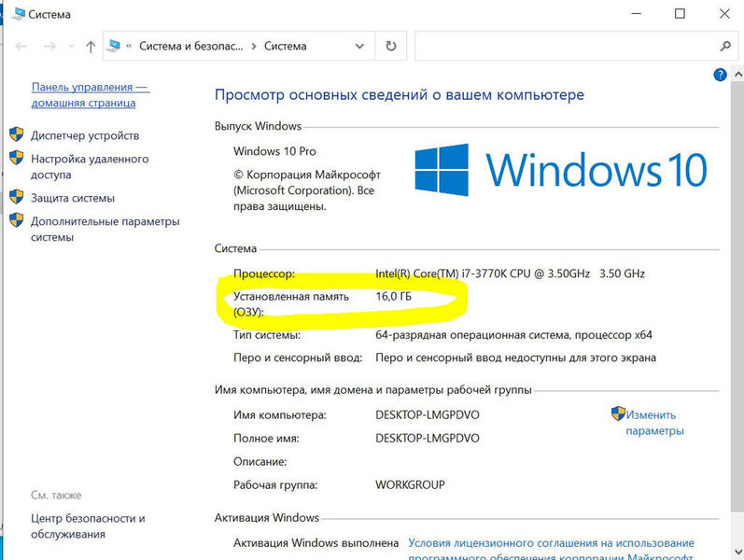Select pen and touch input status text
This screenshot has width=744, height=560.
516,357
